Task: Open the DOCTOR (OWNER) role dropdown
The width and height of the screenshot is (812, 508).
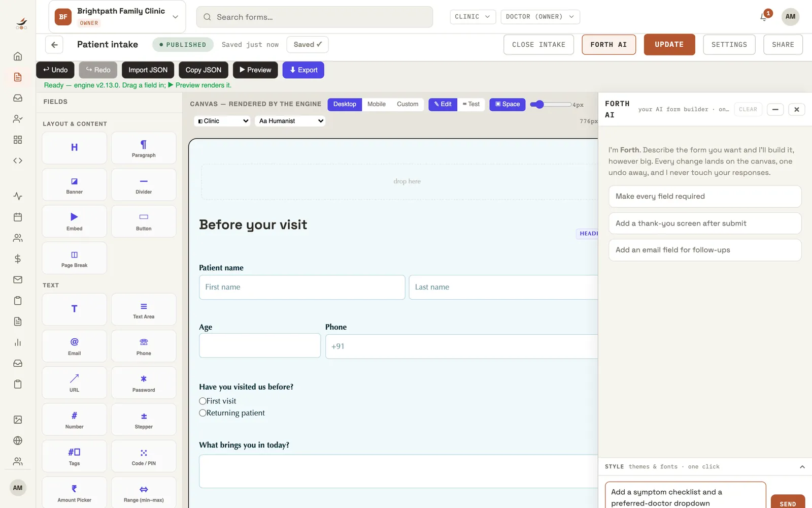Action: [x=540, y=17]
